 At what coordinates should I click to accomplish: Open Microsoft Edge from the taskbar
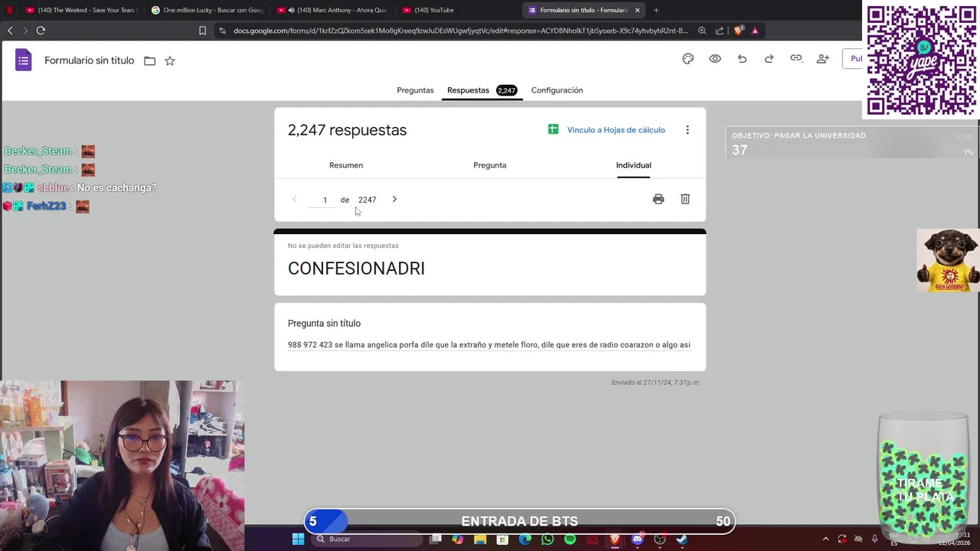point(525,540)
